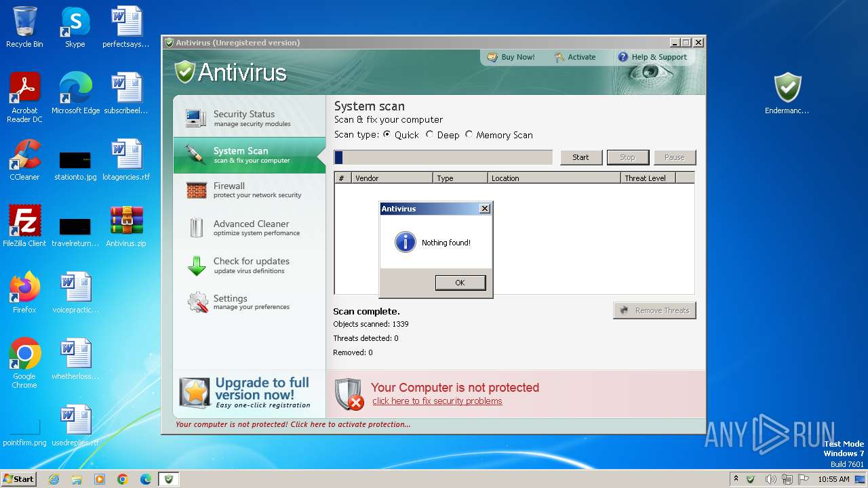Open the voicepractic document
The image size is (868, 488).
pyautogui.click(x=75, y=293)
